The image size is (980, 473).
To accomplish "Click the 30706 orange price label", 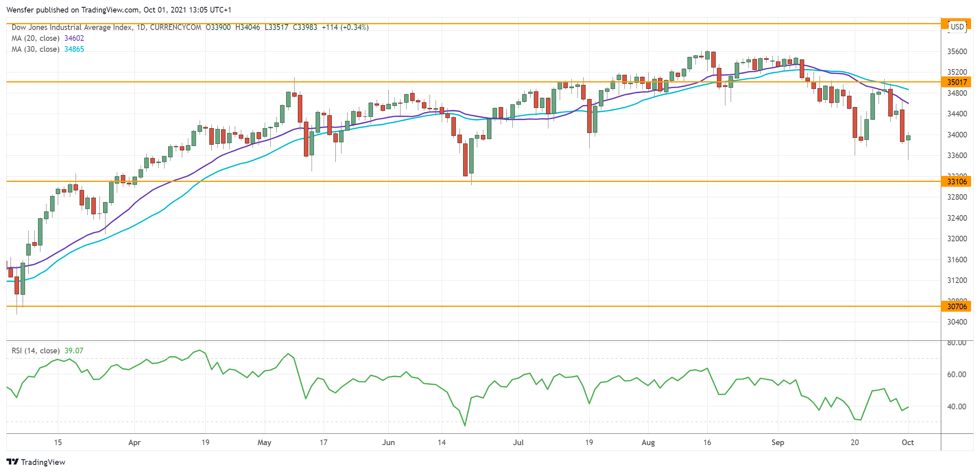I will (957, 306).
